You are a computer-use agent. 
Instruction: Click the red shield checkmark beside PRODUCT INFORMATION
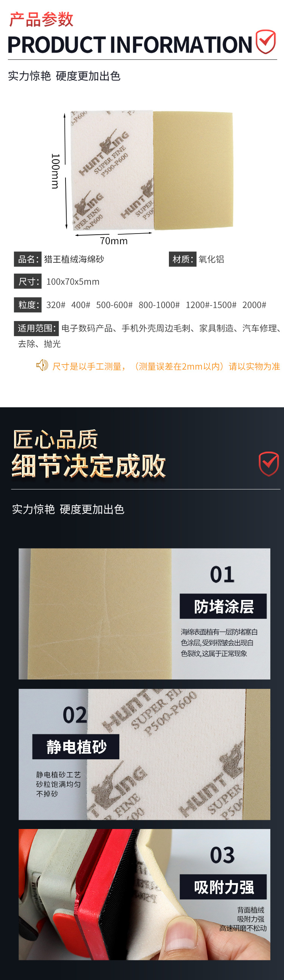point(265,42)
